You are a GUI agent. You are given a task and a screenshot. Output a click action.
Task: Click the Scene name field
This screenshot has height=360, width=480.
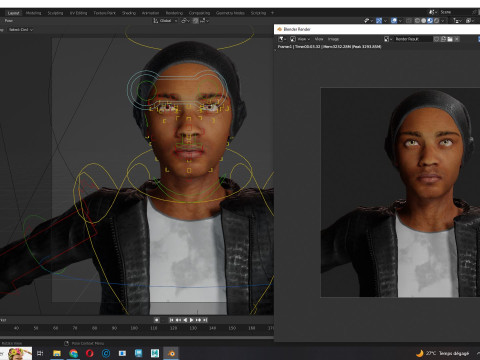pyautogui.click(x=455, y=12)
